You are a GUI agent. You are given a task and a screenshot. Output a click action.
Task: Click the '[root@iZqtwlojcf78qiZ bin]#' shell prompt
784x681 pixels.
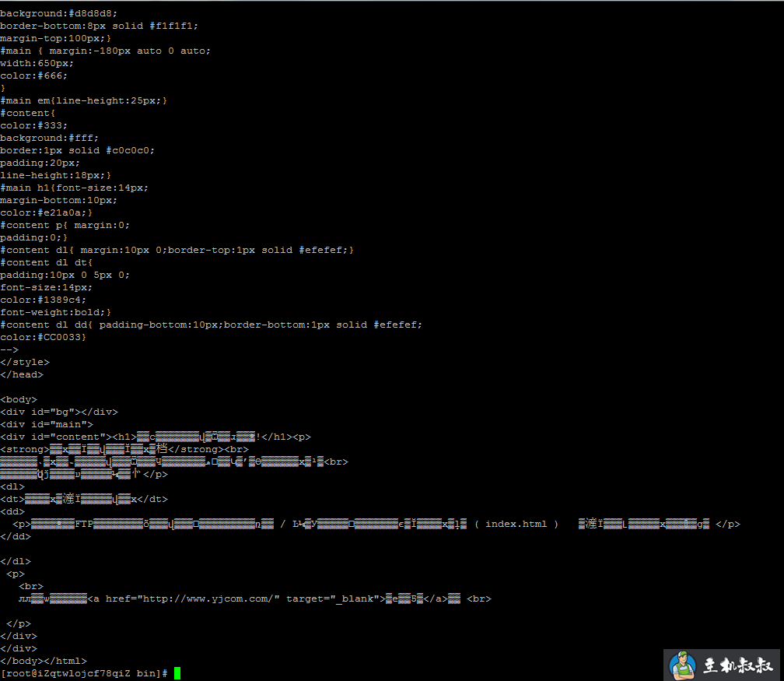(x=83, y=673)
